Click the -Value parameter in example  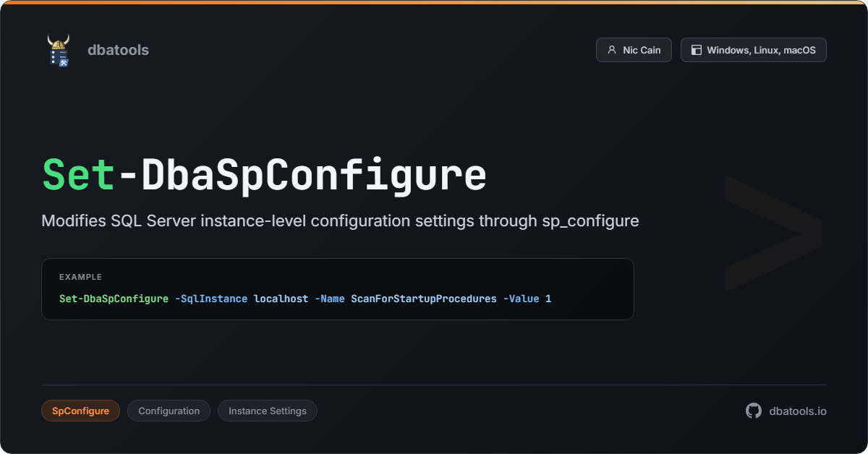(521, 299)
